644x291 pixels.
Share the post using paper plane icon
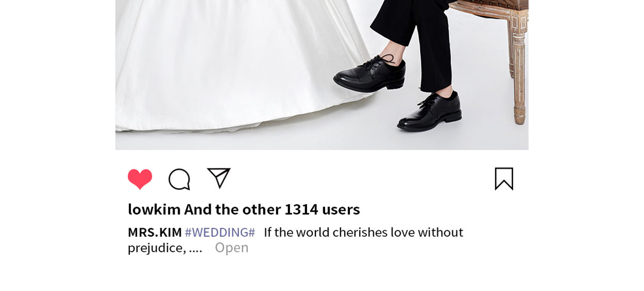(218, 178)
